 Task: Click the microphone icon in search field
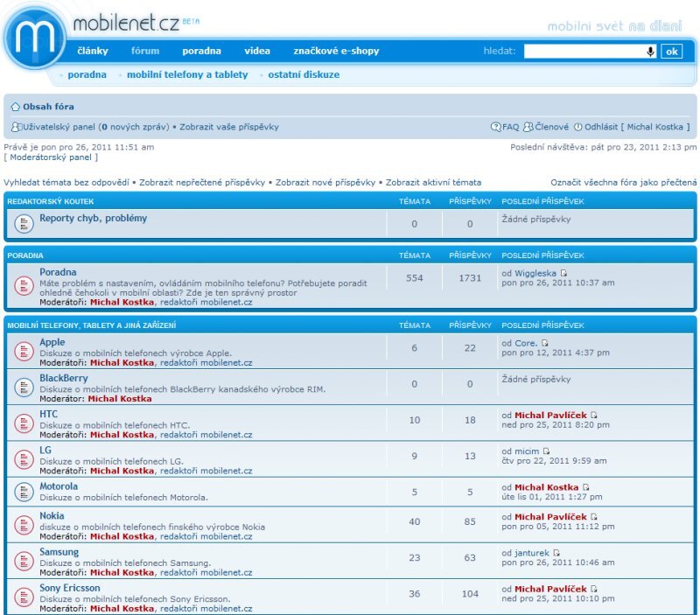coord(650,52)
